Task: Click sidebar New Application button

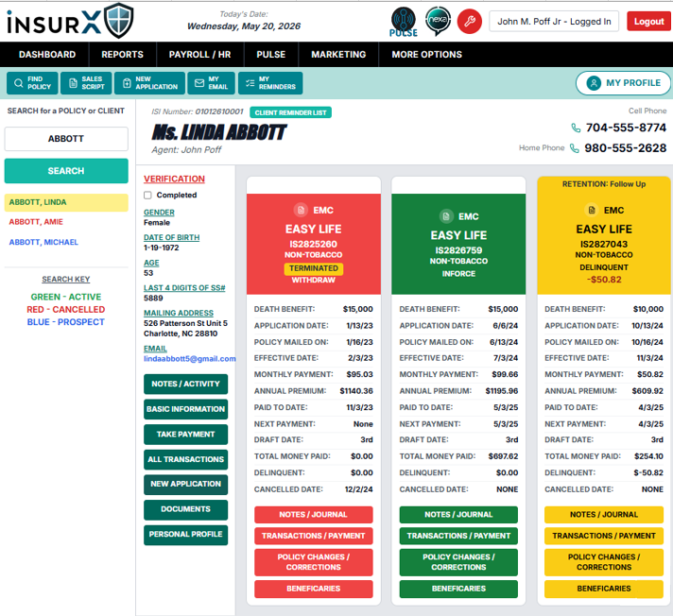Action: tap(186, 485)
